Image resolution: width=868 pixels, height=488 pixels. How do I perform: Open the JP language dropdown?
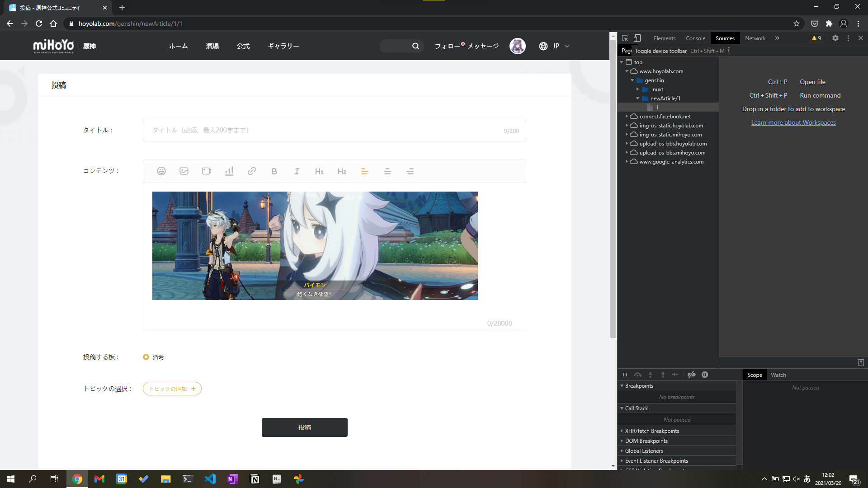click(554, 46)
